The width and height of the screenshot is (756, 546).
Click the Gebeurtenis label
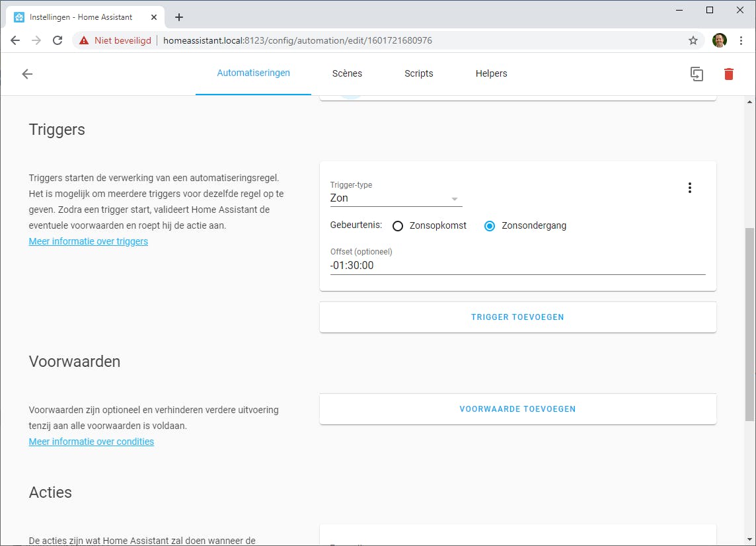point(356,225)
